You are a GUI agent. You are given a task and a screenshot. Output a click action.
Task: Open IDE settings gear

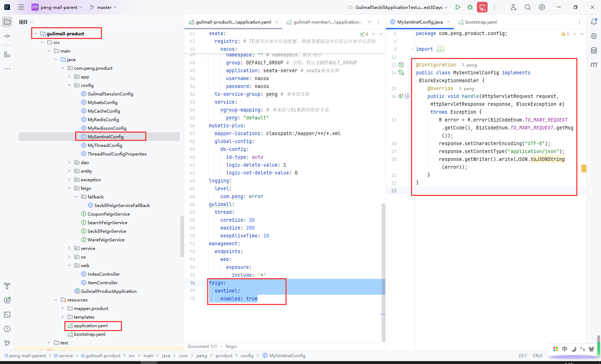542,7
